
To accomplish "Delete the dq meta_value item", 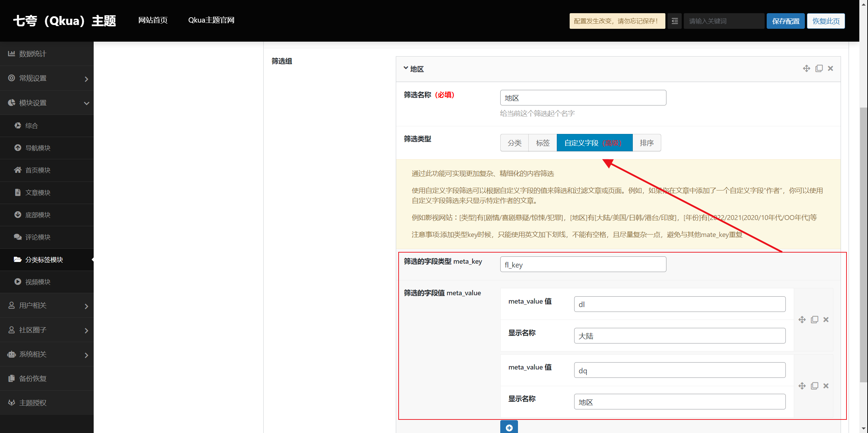I will pos(826,386).
